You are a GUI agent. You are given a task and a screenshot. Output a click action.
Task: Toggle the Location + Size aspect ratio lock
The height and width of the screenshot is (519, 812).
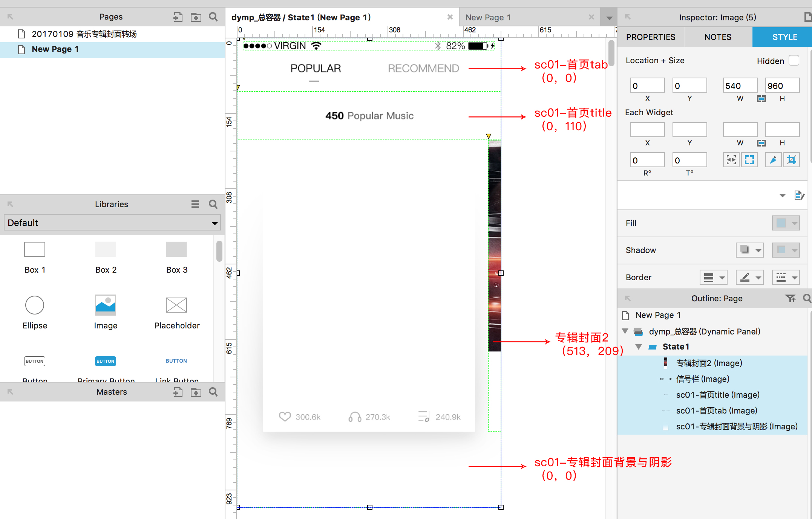[x=761, y=99]
